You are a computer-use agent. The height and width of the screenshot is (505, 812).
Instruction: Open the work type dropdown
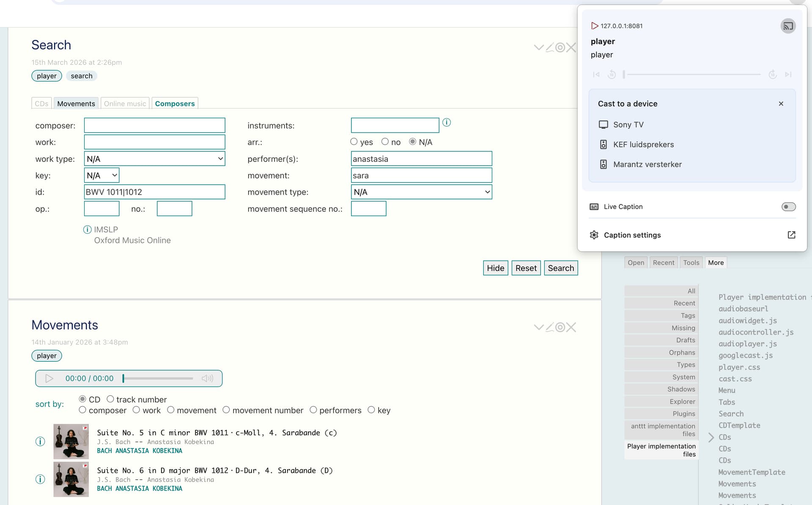coord(154,159)
